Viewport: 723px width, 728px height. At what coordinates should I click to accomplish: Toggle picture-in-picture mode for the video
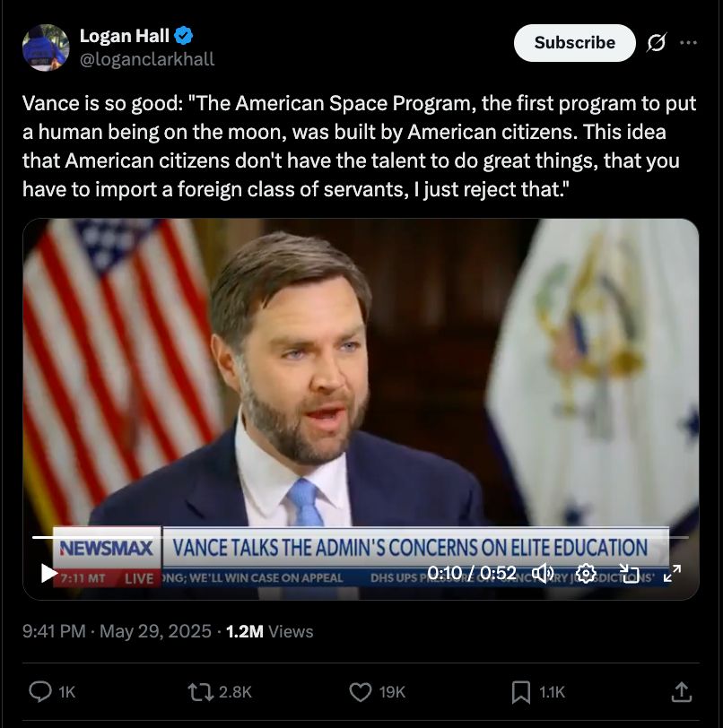coord(629,573)
